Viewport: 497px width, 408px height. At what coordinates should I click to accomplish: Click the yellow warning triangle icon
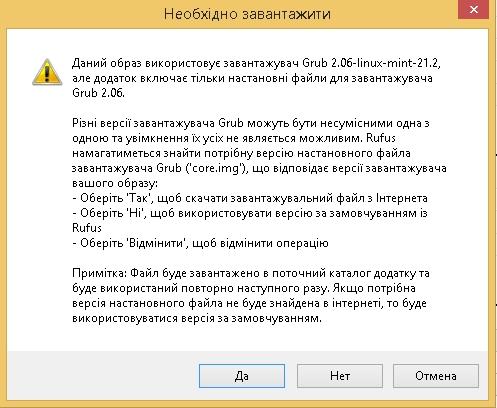[47, 72]
